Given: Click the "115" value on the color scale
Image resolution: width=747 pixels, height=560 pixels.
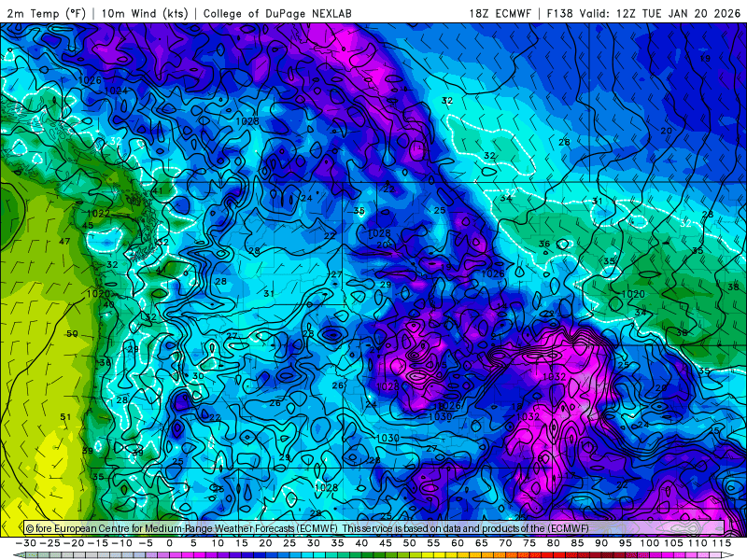Looking at the screenshot, I should tap(722, 543).
